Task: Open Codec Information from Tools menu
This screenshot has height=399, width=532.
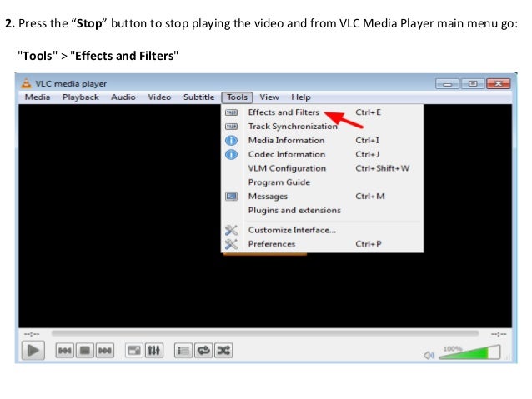Action: (x=322, y=154)
